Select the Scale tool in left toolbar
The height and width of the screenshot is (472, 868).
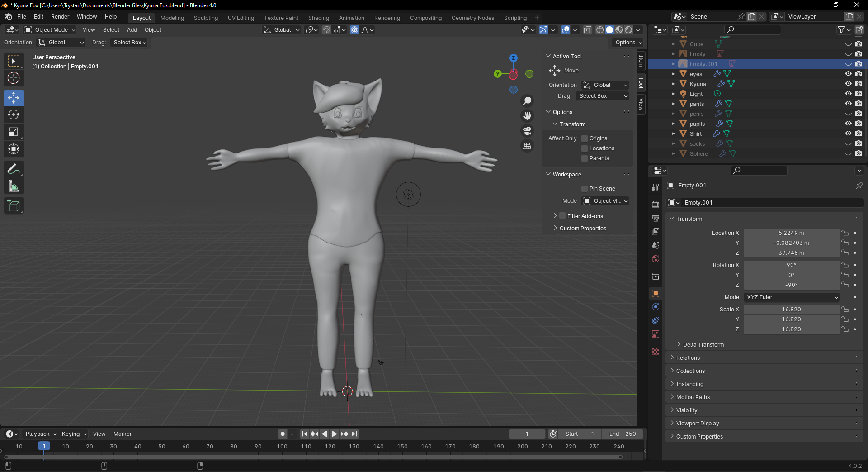point(14,132)
